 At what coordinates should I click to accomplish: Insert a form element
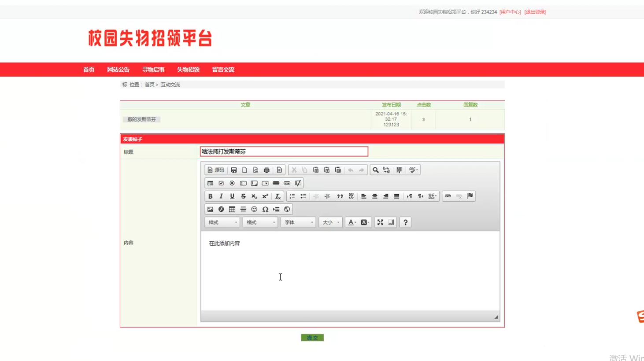point(211,183)
